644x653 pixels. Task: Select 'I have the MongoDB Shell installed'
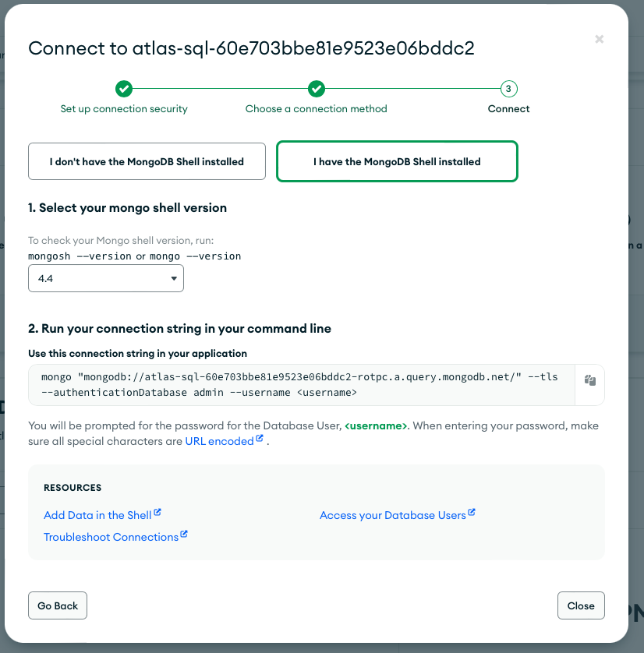(397, 162)
